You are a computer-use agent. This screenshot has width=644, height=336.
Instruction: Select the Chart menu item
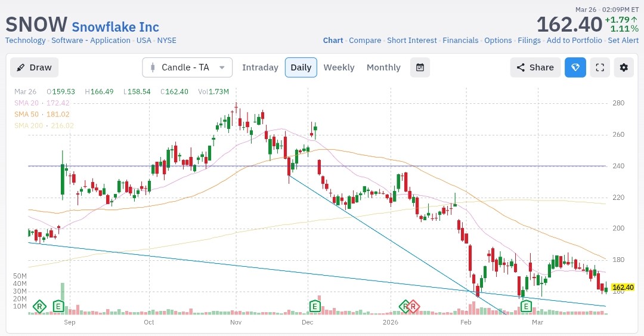click(333, 41)
